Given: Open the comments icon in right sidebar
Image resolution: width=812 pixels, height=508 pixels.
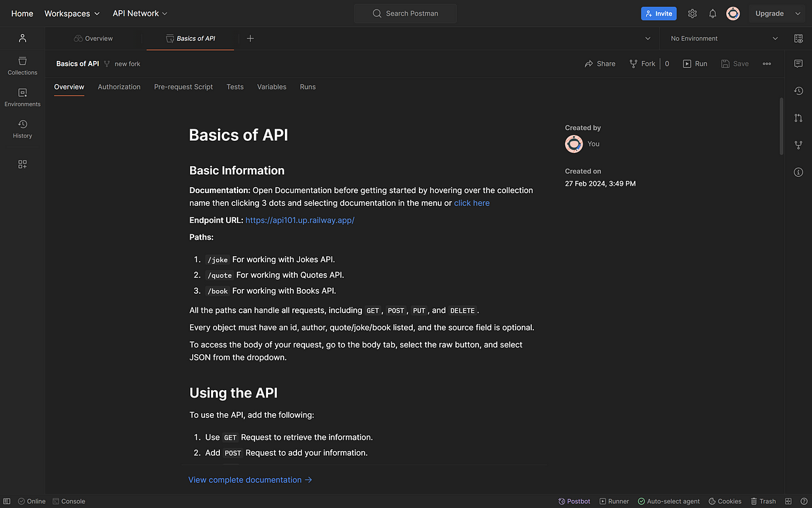Looking at the screenshot, I should [798, 63].
